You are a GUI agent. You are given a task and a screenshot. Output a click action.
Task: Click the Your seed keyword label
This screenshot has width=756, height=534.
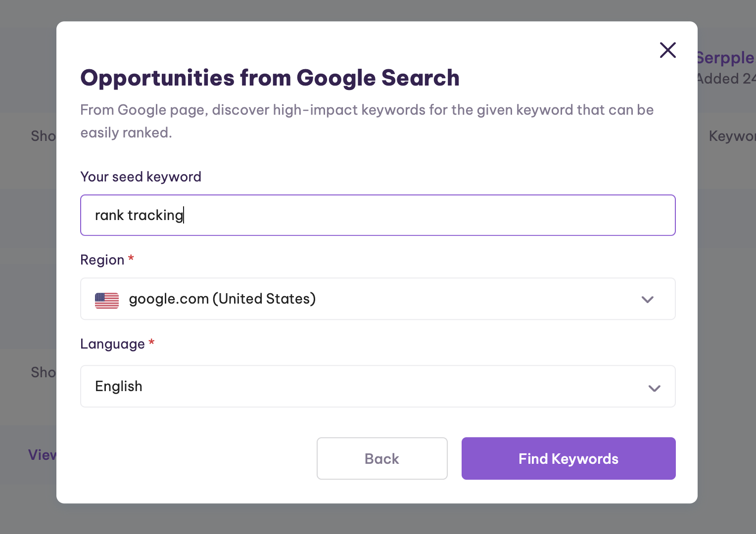click(x=141, y=177)
